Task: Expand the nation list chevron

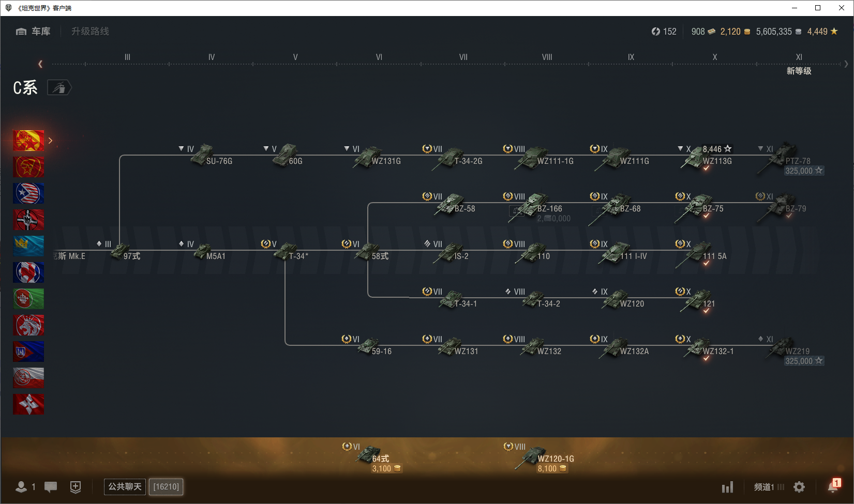Action: coord(50,141)
